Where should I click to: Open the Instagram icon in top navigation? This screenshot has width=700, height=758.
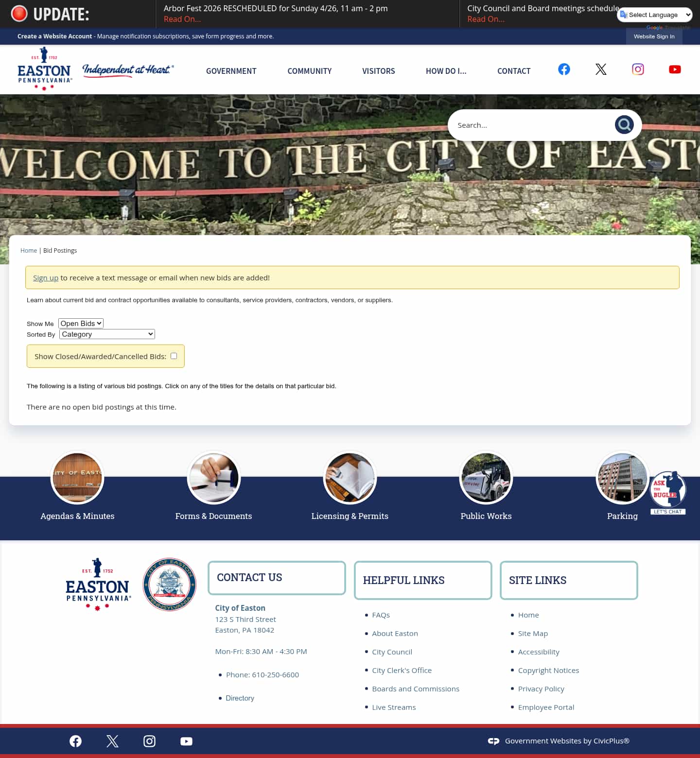(x=638, y=69)
